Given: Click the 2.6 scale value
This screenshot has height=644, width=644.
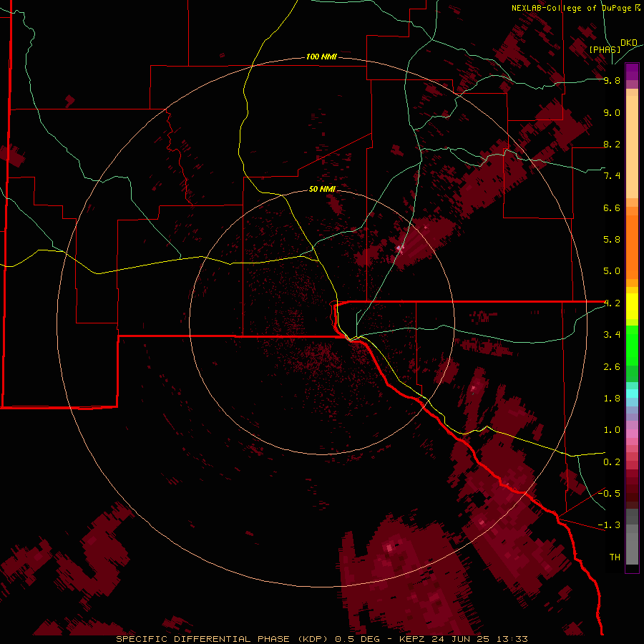Looking at the screenshot, I should 612,367.
